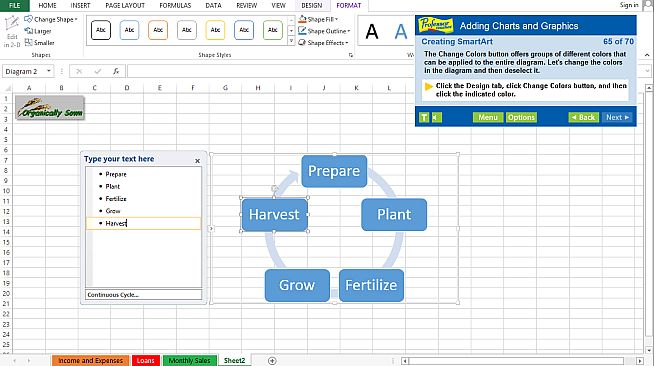Make the shape Larger
This screenshot has height=366, width=654.
[x=38, y=31]
